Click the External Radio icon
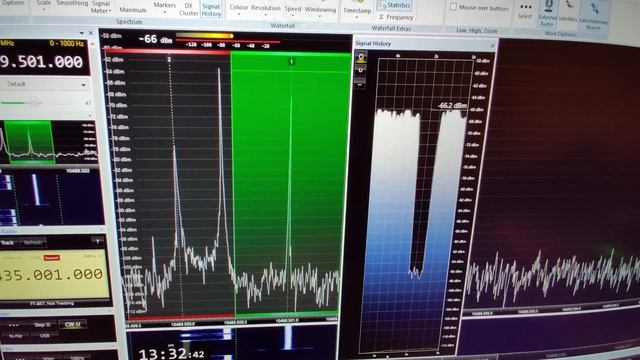Viewport: 640px width, 360px height. (x=547, y=13)
